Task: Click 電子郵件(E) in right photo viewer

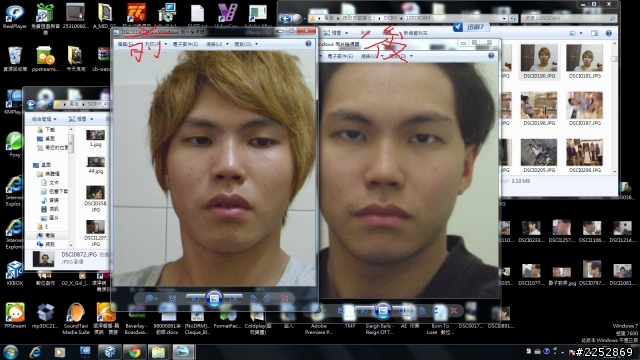Action: click(x=340, y=56)
